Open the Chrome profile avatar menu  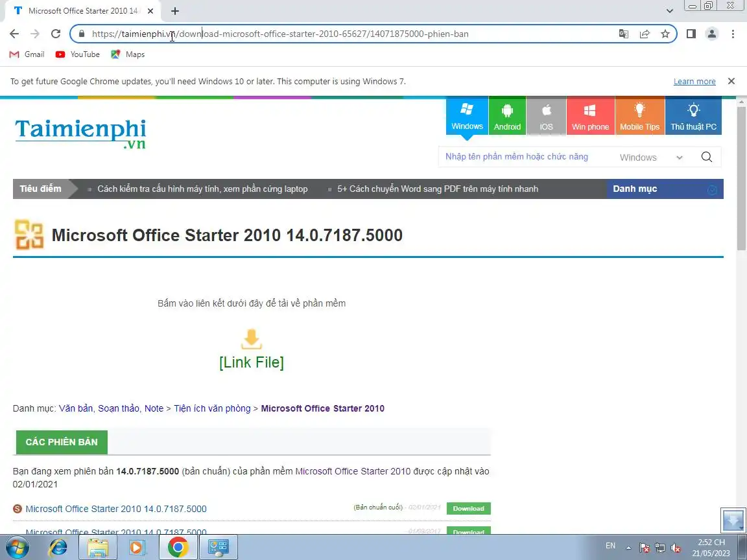point(712,34)
